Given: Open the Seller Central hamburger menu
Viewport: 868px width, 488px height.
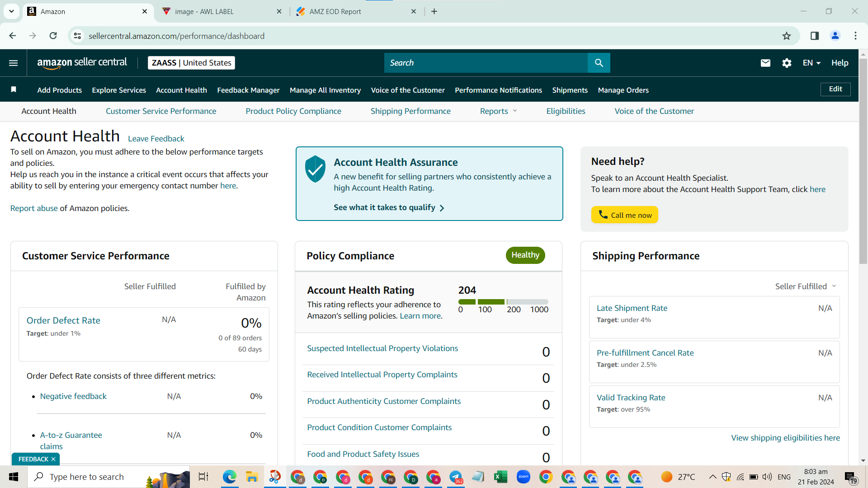Looking at the screenshot, I should pos(14,63).
